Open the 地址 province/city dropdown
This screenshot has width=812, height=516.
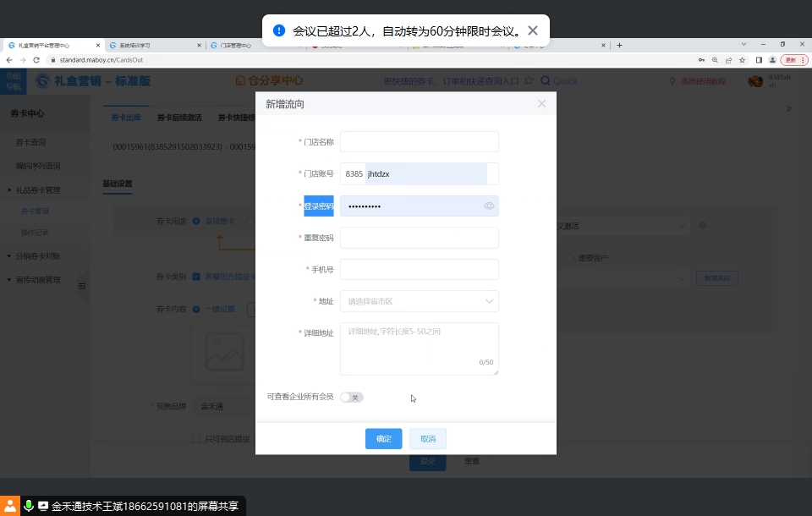pos(419,301)
